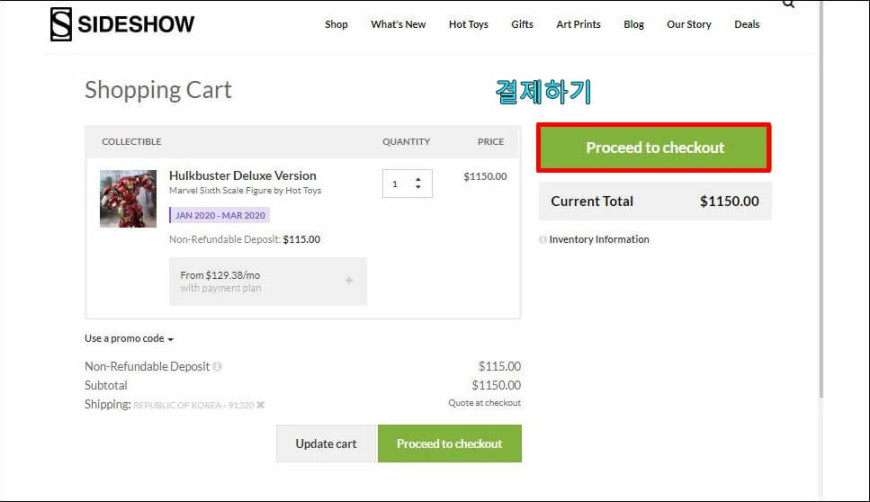Click the top Proceed to checkout button

pyautogui.click(x=654, y=148)
